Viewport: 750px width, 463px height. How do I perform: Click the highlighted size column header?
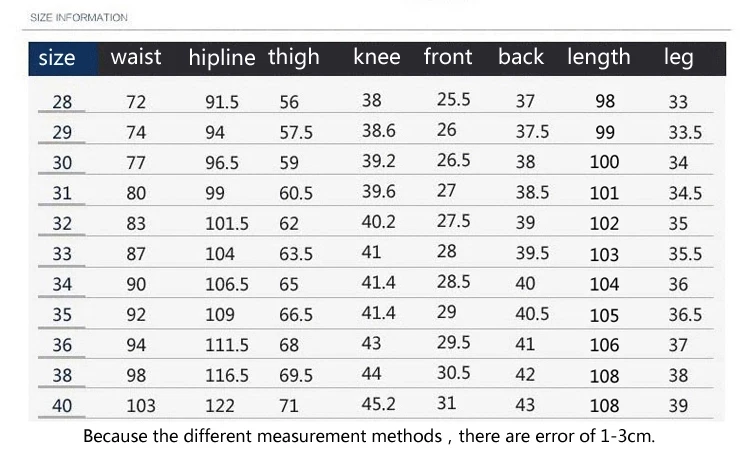63,58
